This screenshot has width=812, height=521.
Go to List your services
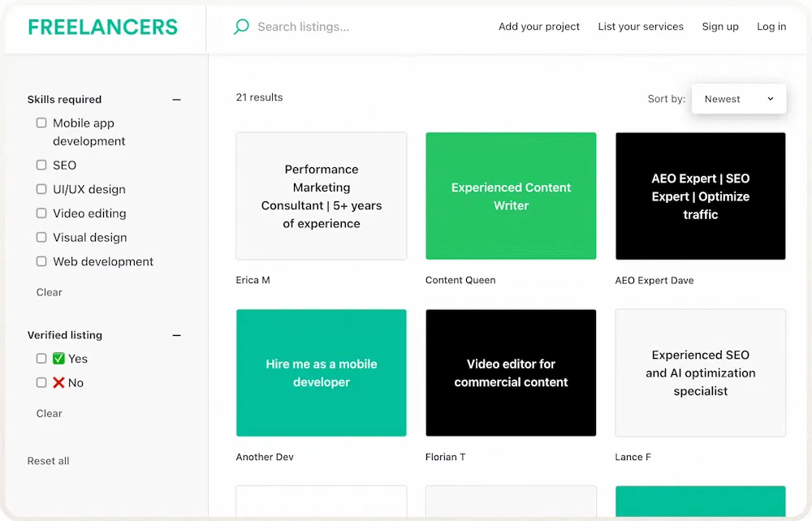click(x=641, y=27)
